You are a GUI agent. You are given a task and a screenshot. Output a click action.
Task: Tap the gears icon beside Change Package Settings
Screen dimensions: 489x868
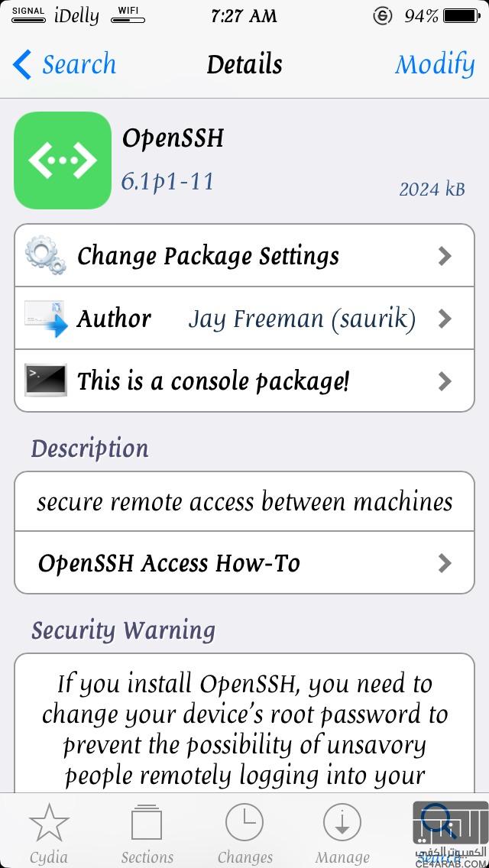(45, 255)
